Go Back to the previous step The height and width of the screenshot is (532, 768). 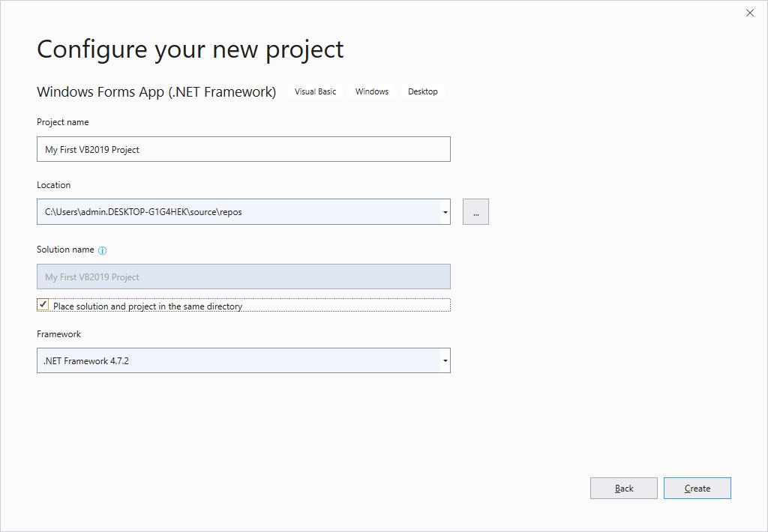point(624,488)
